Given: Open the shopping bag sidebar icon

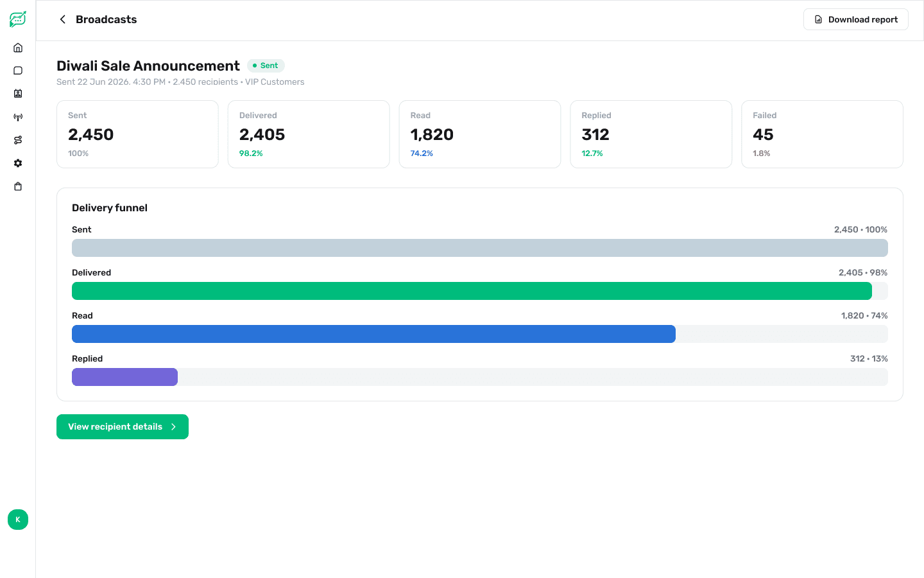Looking at the screenshot, I should coord(18,186).
